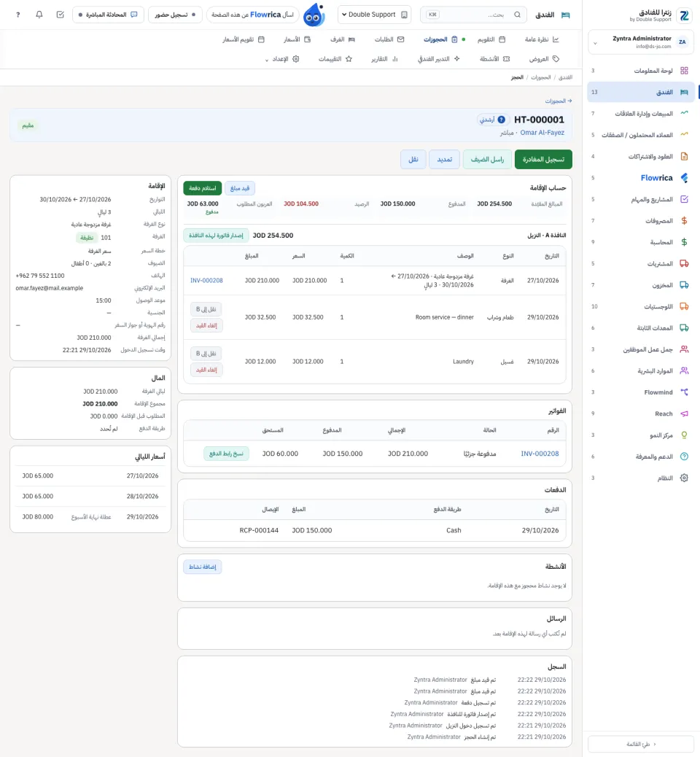This screenshot has width=700, height=757.
Task: Click the help question mark icon
Action: point(17,15)
